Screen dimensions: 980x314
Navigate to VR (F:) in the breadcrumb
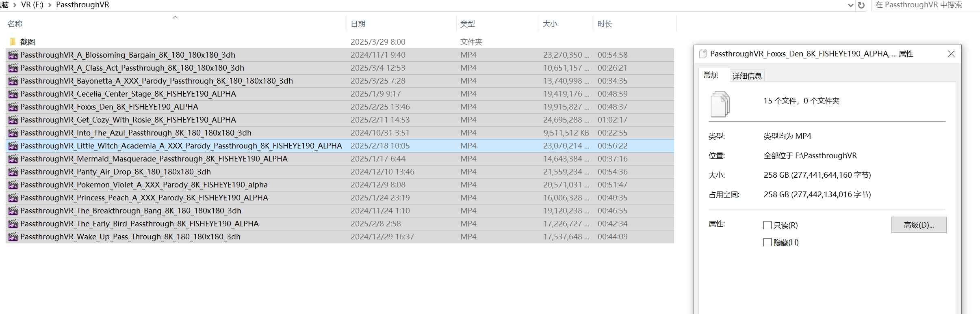(x=32, y=5)
